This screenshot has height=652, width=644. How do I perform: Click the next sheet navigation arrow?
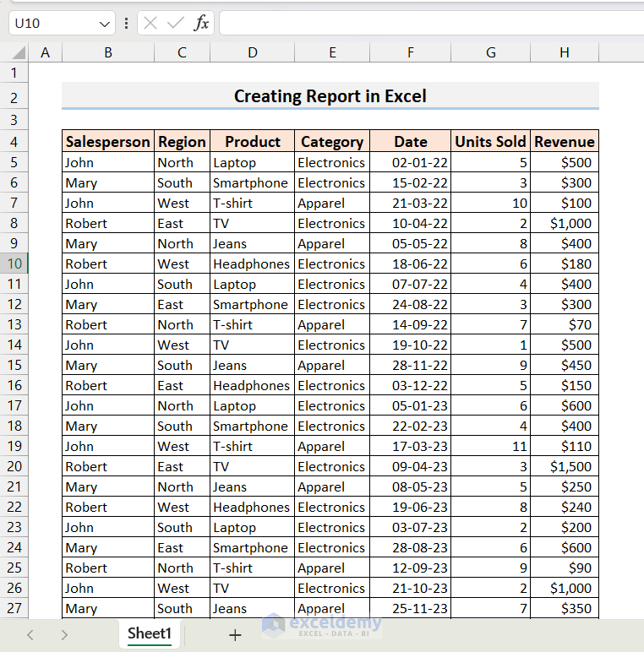coord(64,635)
